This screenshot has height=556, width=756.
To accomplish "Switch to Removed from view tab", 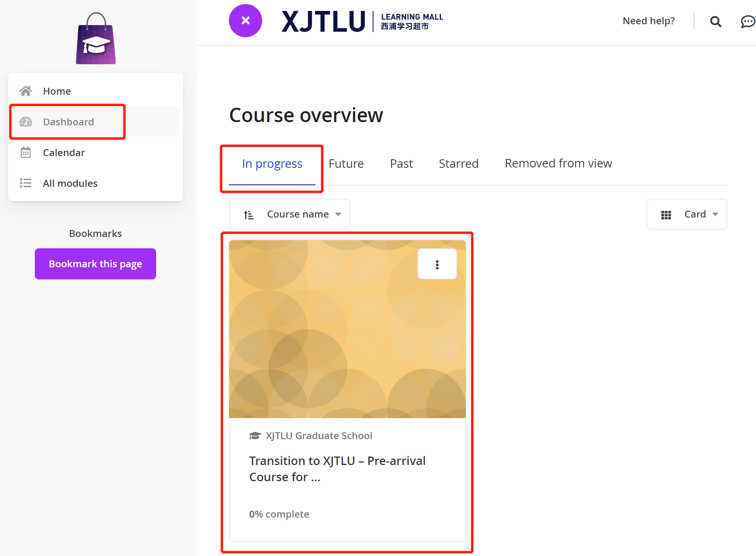I will coord(558,164).
